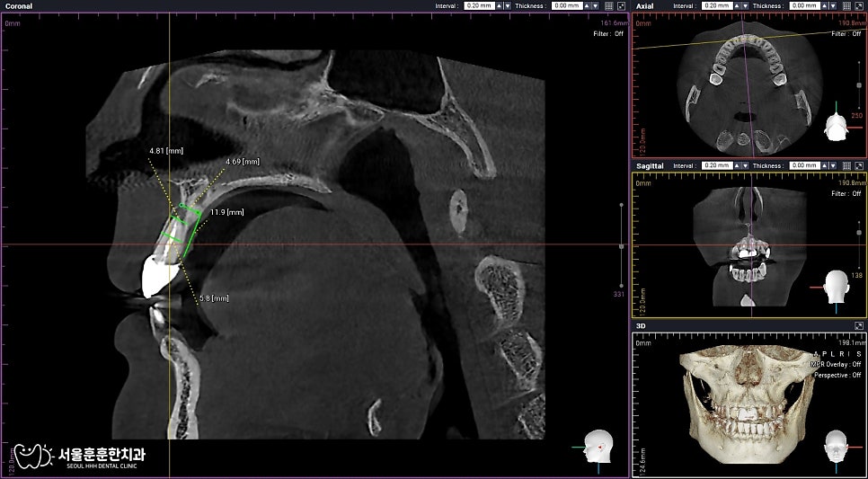Screen dimensions: 868x479
Task: Click the 11.9 [mm] measurement label
Action: [x=227, y=212]
